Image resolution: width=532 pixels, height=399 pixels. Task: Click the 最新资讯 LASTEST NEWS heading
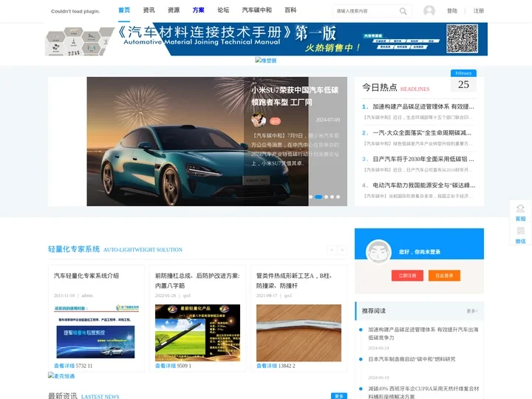point(83,396)
